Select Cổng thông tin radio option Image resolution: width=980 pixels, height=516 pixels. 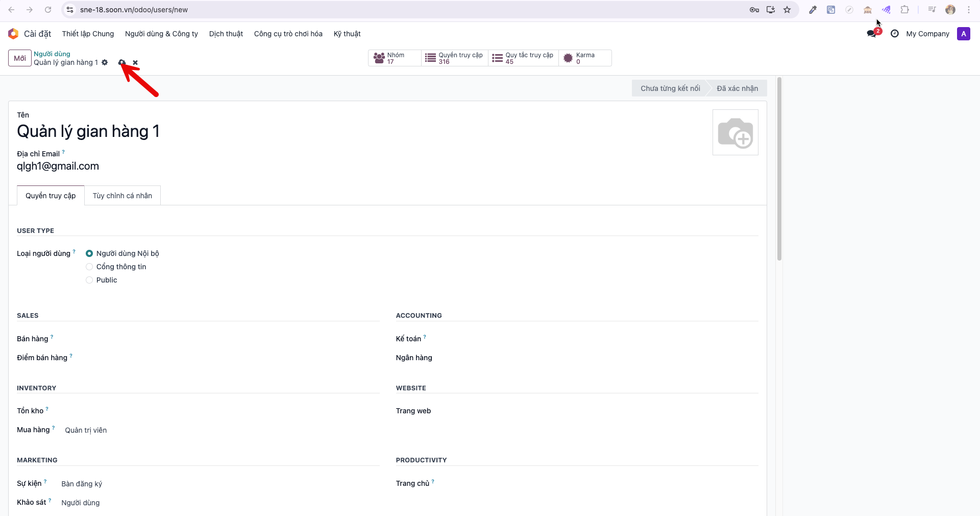(x=89, y=267)
